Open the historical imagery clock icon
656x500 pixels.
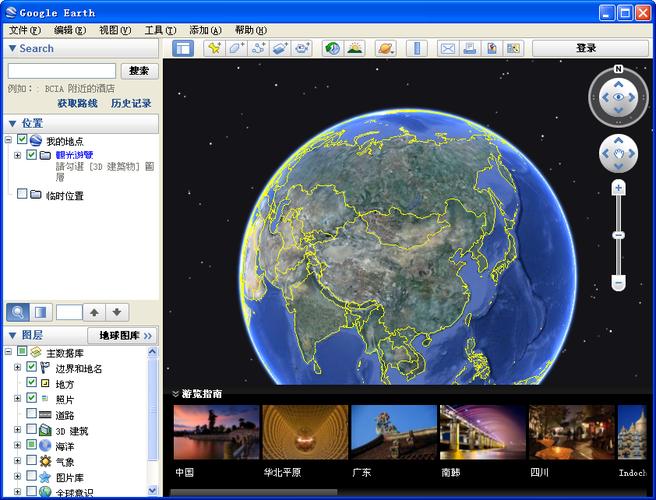[332, 48]
